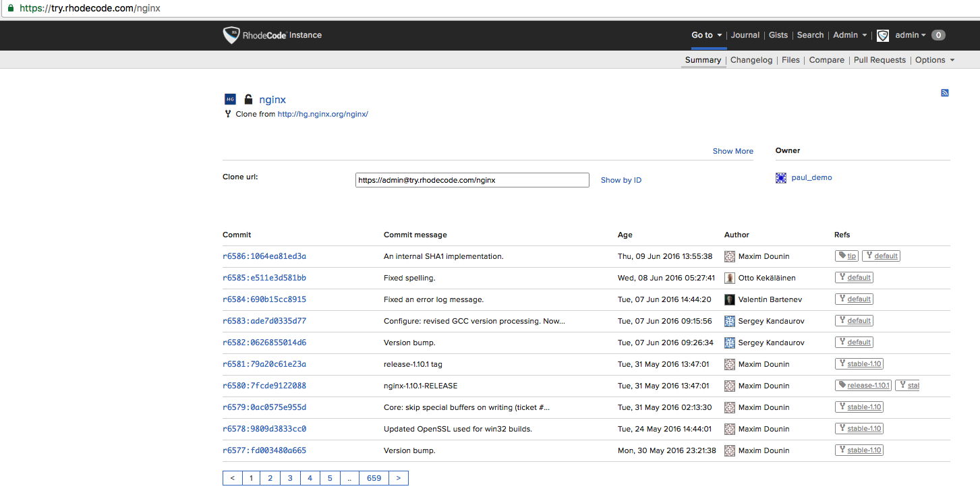Screen dimensions: 980x499
Task: Open the RSS feed icon
Action: [x=945, y=93]
